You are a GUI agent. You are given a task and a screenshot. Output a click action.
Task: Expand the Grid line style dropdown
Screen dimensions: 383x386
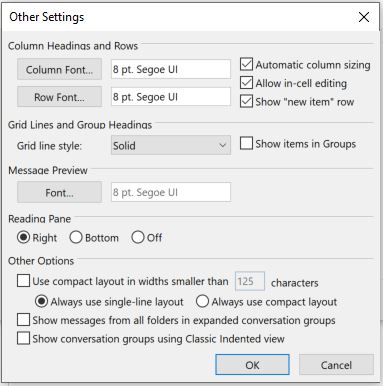[171, 145]
